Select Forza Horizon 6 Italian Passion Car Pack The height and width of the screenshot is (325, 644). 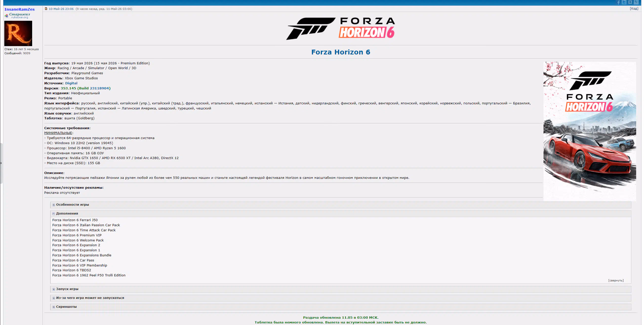[86, 225]
